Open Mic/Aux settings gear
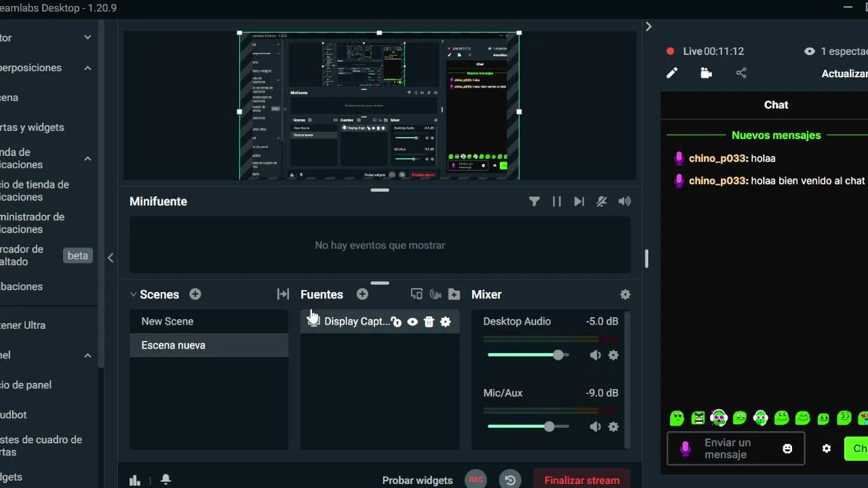The height and width of the screenshot is (488, 868). [613, 427]
